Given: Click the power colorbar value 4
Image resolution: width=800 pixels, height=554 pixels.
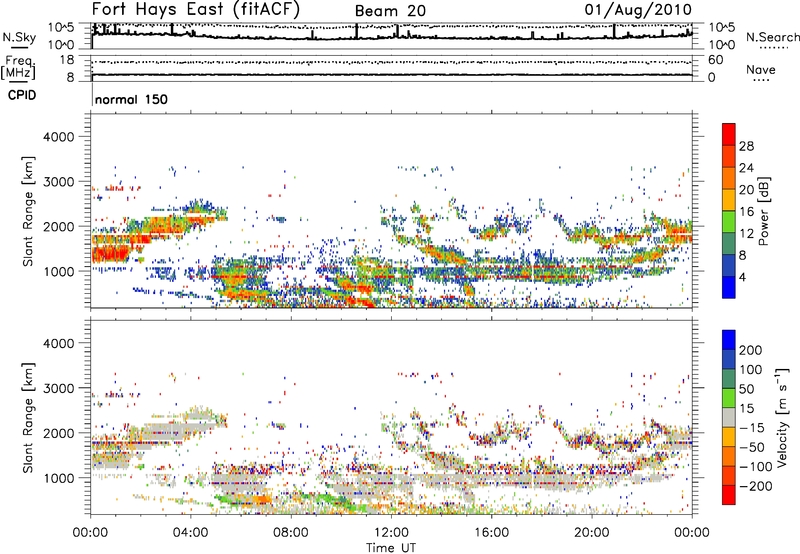Looking at the screenshot, I should coord(743,278).
